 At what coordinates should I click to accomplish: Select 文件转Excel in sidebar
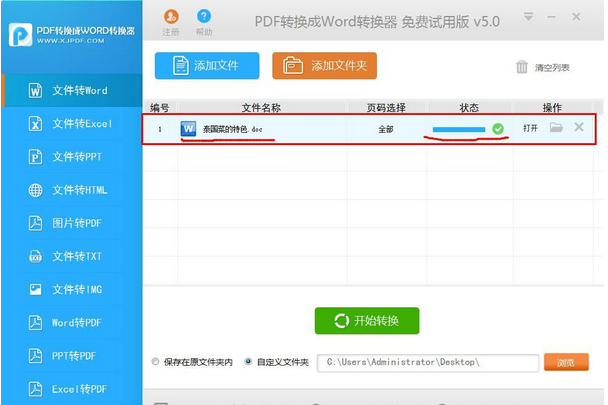(72, 124)
